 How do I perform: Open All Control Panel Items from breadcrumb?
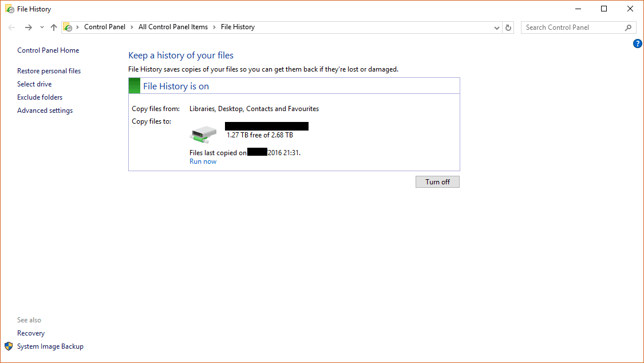173,27
